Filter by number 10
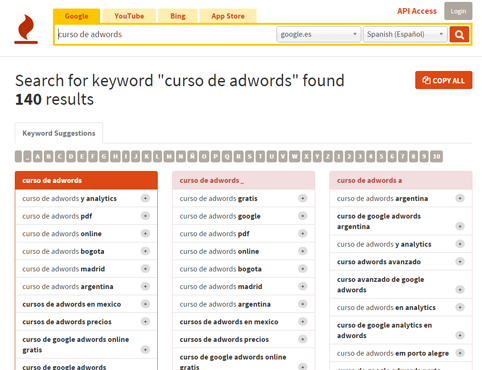The image size is (482, 370). 436,156
